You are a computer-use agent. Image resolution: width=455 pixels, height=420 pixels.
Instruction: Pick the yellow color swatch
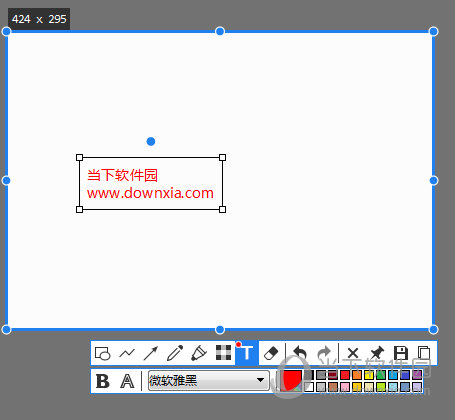tap(369, 375)
